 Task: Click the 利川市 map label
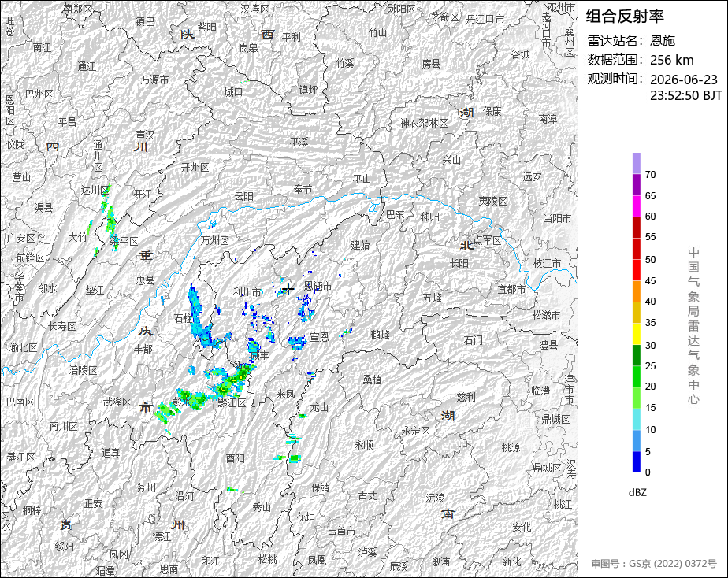pyautogui.click(x=247, y=292)
